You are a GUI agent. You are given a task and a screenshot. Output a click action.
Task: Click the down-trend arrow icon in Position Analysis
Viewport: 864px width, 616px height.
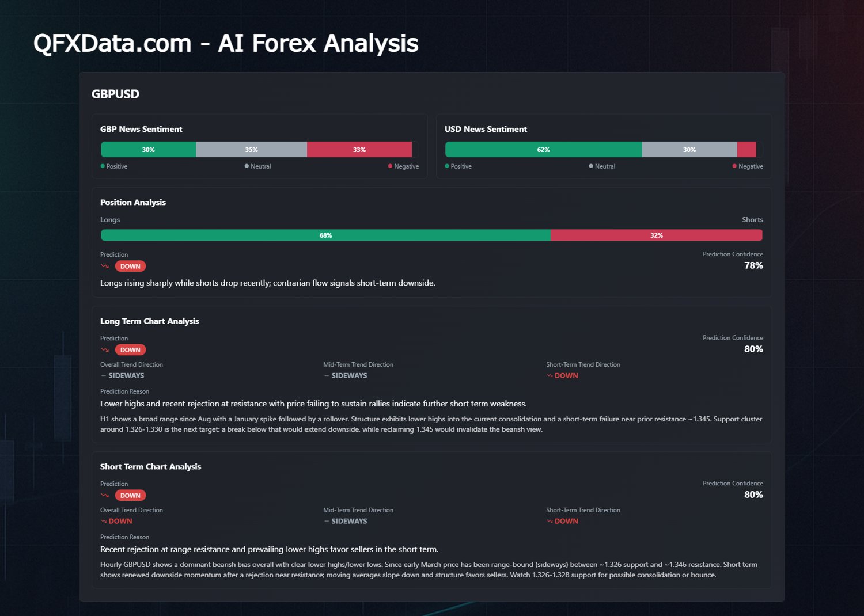(x=105, y=266)
